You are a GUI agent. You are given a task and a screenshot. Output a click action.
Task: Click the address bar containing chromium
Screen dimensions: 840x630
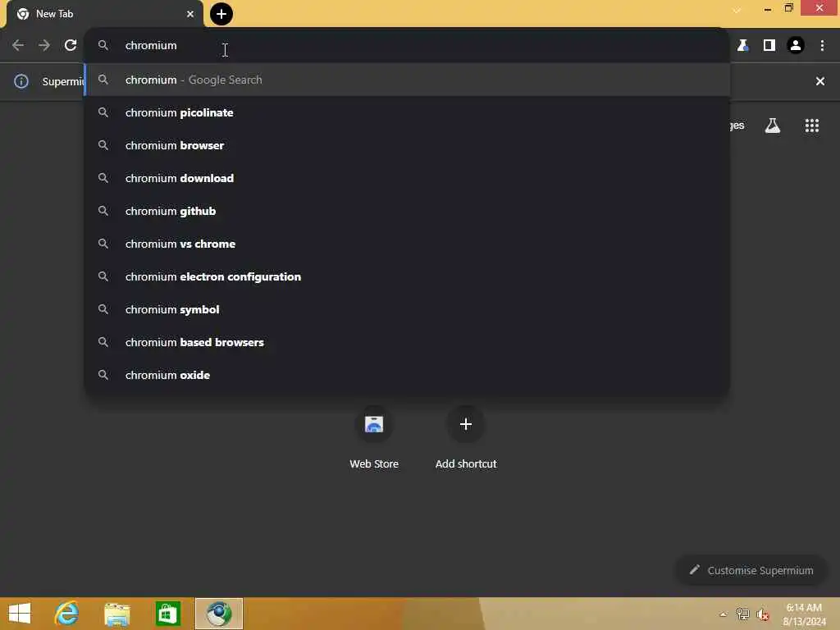click(x=407, y=46)
